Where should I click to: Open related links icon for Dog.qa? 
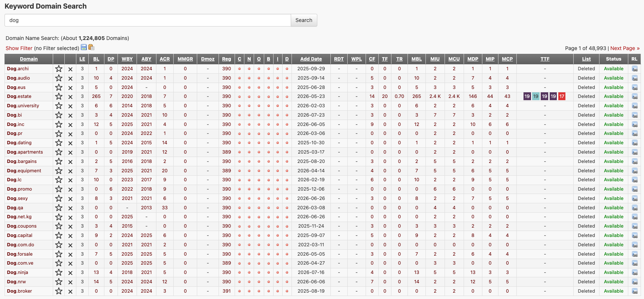pyautogui.click(x=635, y=208)
